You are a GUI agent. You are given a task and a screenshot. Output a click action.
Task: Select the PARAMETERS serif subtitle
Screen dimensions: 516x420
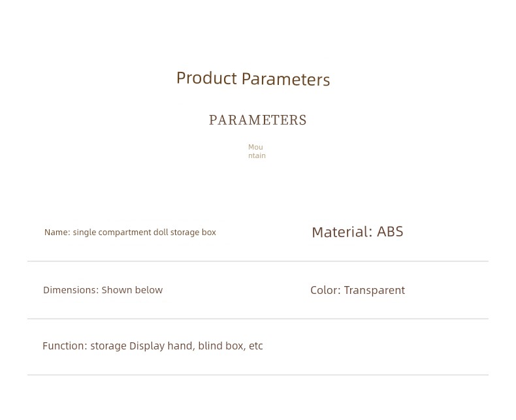point(257,120)
